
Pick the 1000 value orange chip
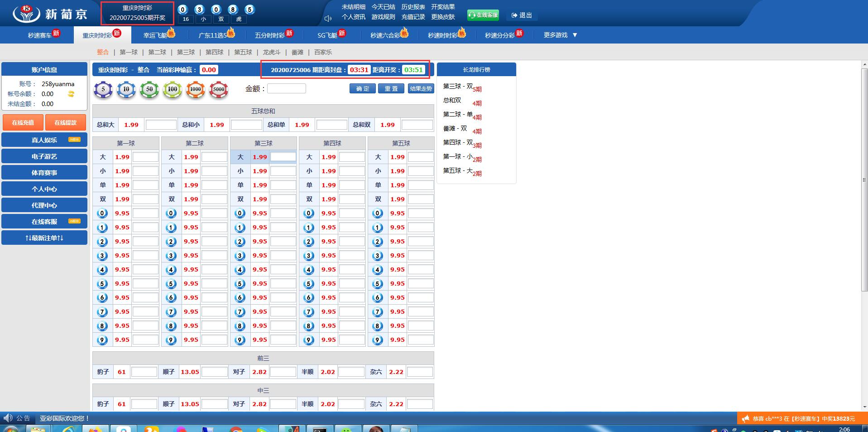tap(196, 90)
